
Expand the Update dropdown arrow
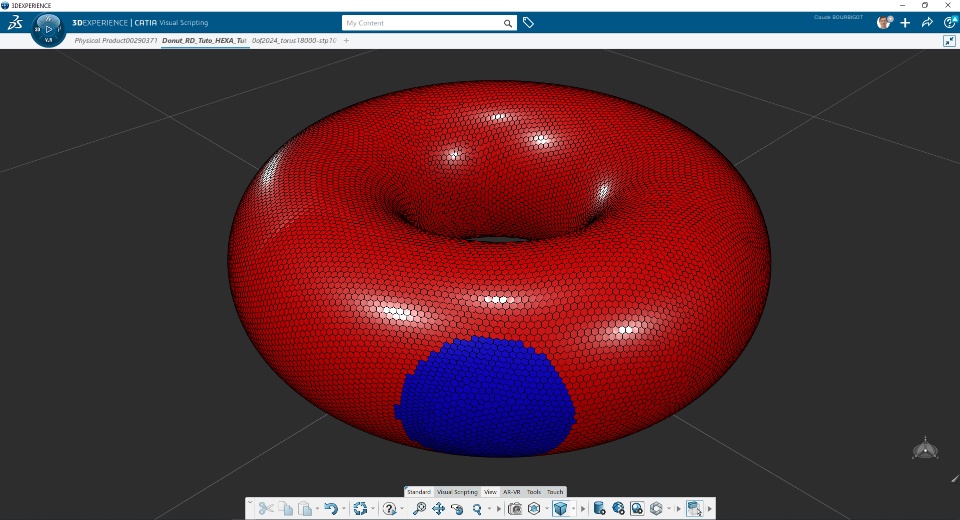click(x=373, y=509)
